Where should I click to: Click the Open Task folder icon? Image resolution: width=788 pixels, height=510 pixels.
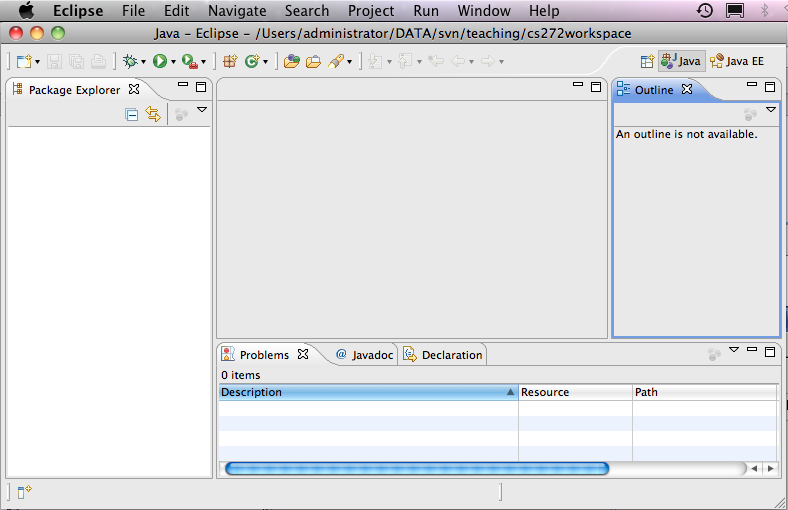[314, 61]
